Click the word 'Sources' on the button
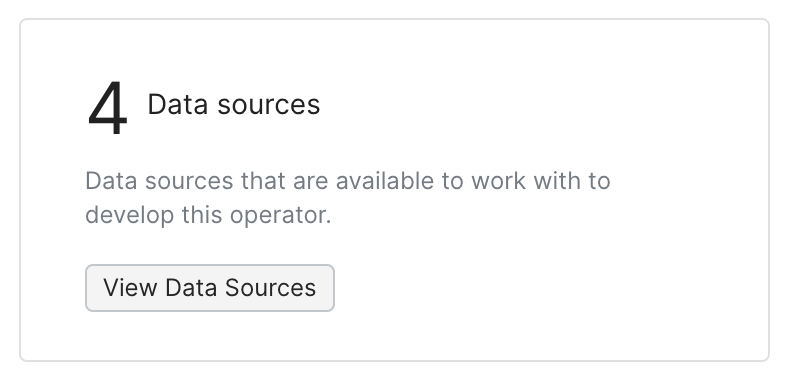 click(270, 288)
